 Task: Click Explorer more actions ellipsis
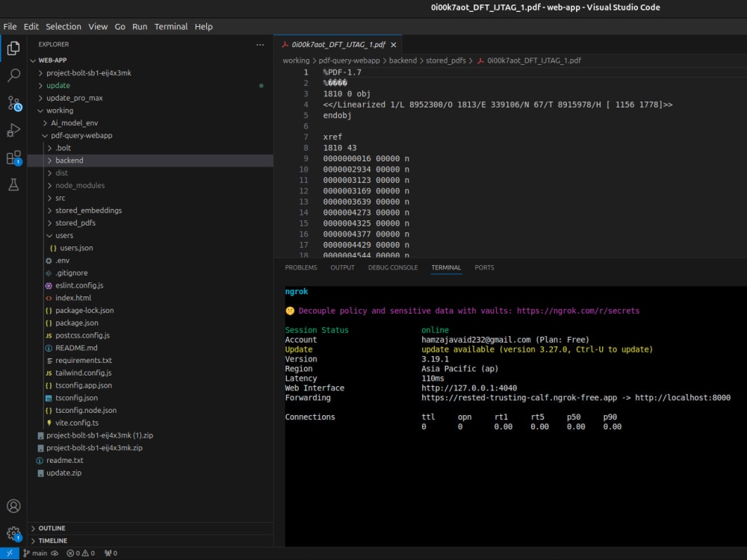click(x=260, y=44)
